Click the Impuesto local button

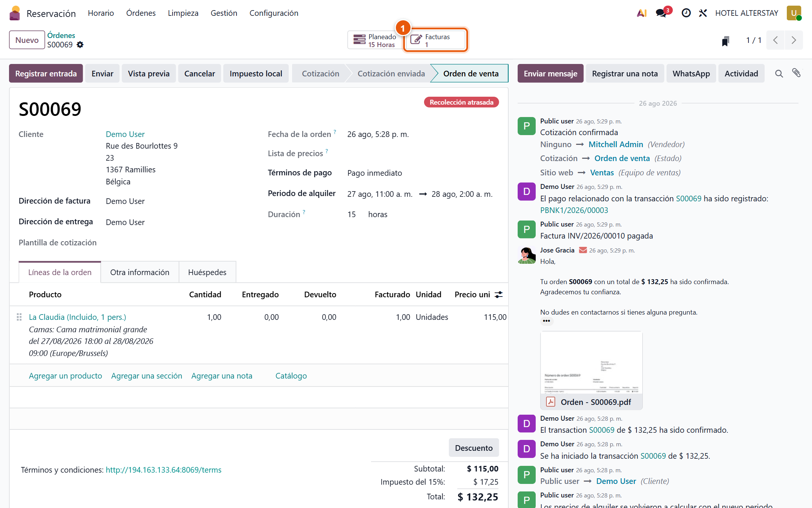[x=256, y=73]
